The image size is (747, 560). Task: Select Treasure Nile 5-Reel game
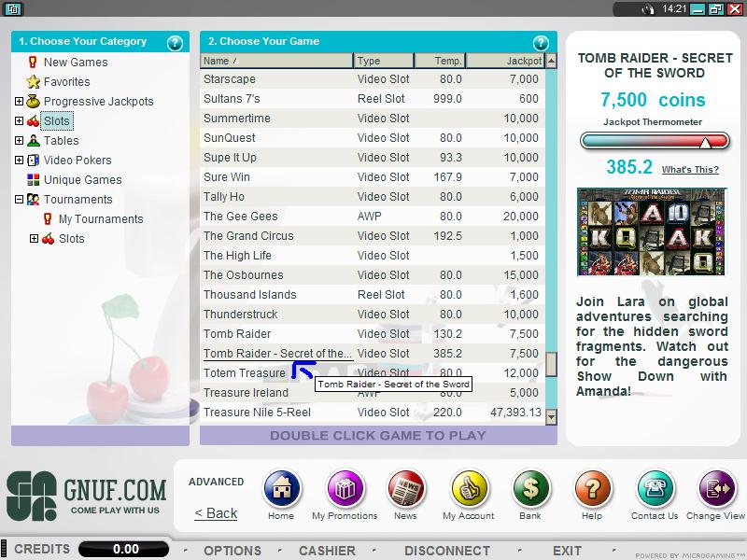[x=373, y=412]
